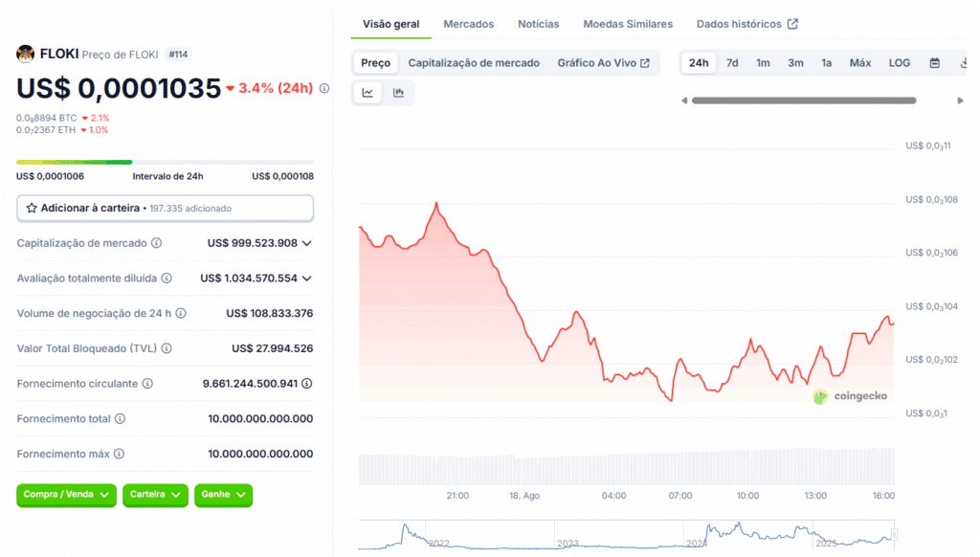Switch to the Notícias tab
Screen dimensions: 980x557
coord(538,24)
